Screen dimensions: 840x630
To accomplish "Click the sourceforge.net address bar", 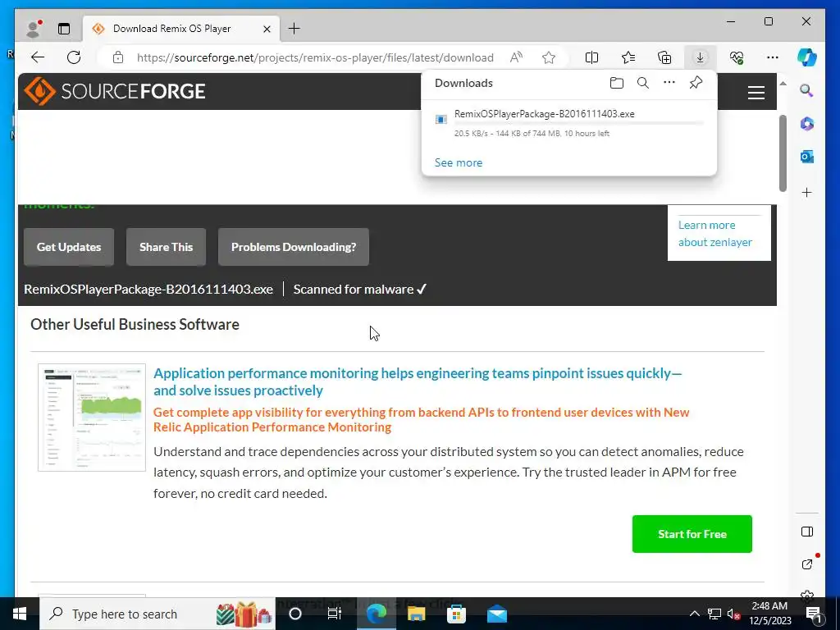I will [314, 57].
